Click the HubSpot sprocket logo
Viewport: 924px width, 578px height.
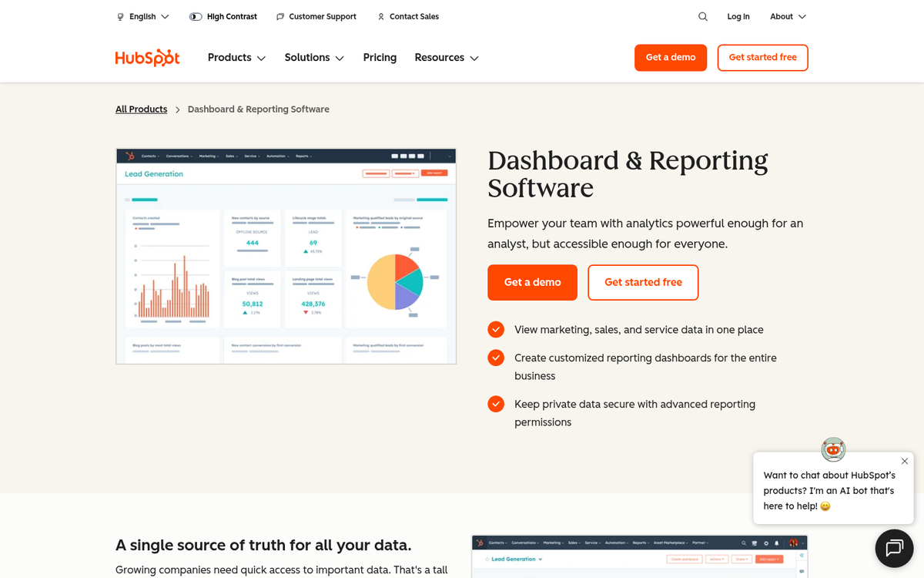click(x=147, y=57)
